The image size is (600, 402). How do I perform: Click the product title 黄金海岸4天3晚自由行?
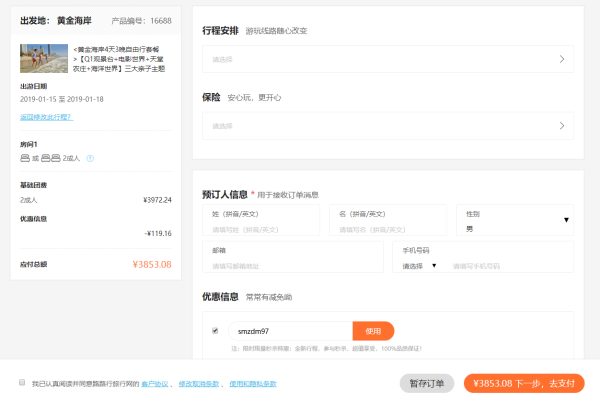point(119,59)
